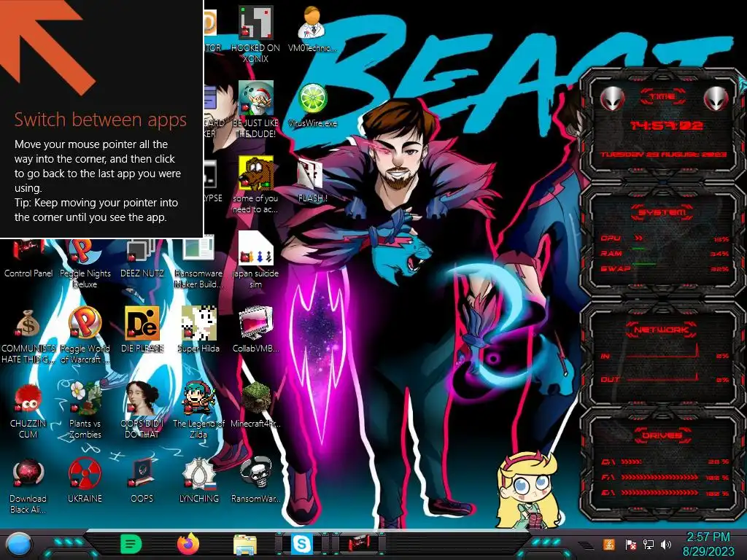
Task: Switch to the red running app taskbar button
Action: tap(358, 544)
